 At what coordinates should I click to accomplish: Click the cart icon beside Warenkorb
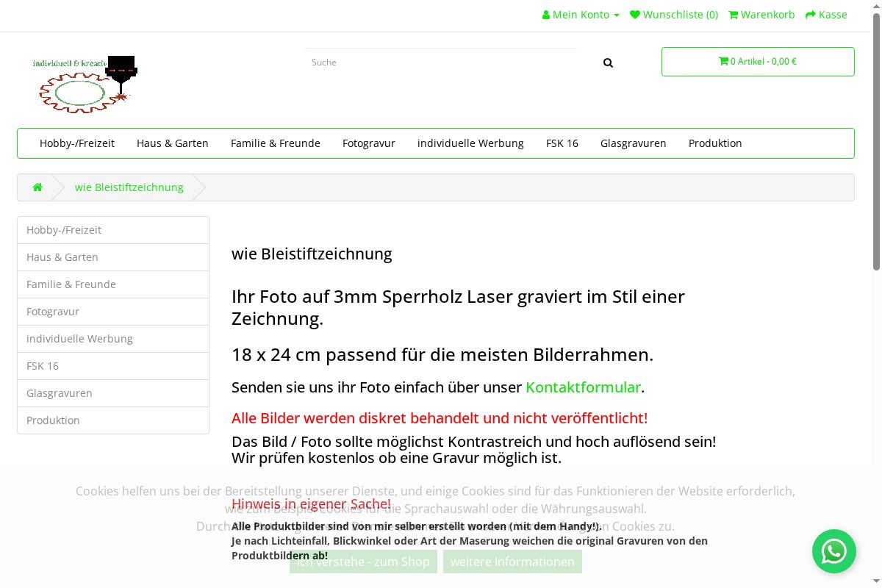[x=734, y=15]
